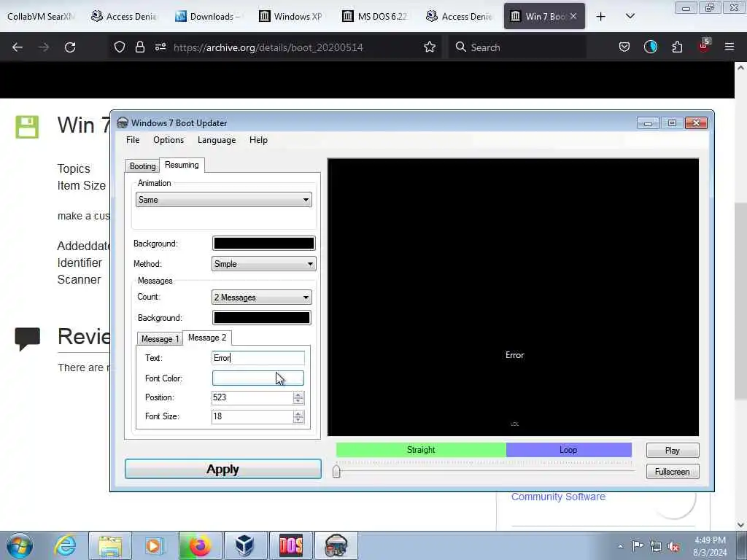Click the animation frame slider handle

336,471
